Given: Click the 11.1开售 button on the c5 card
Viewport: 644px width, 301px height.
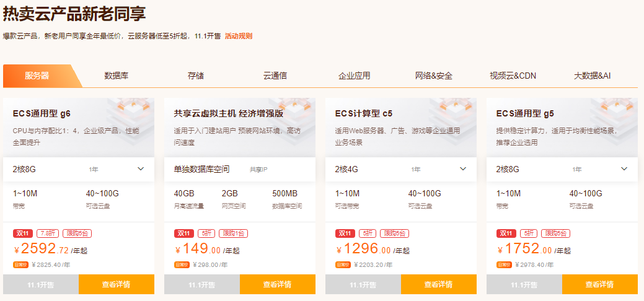Looking at the screenshot, I should pyautogui.click(x=363, y=284).
